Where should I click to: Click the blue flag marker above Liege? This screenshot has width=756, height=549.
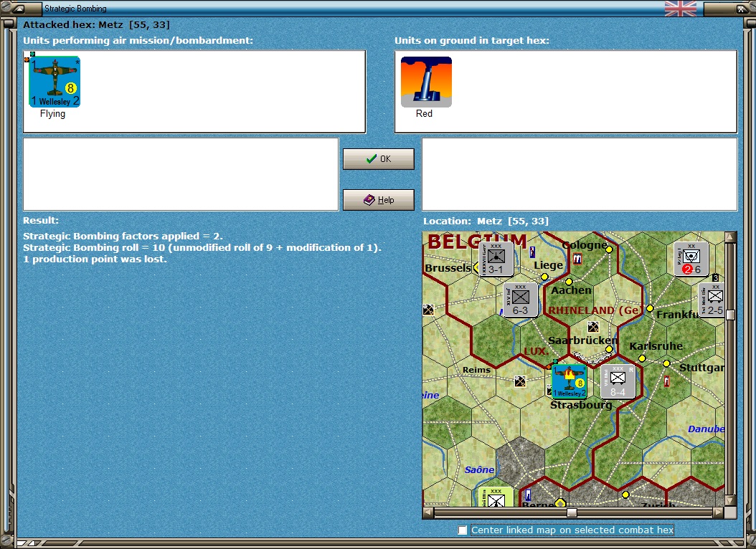coord(532,252)
